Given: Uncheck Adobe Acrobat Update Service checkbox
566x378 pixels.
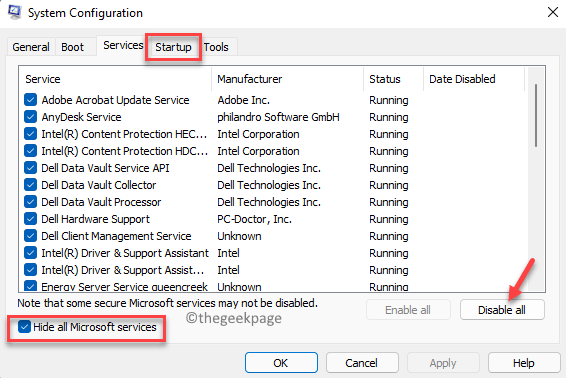Looking at the screenshot, I should click(x=30, y=100).
